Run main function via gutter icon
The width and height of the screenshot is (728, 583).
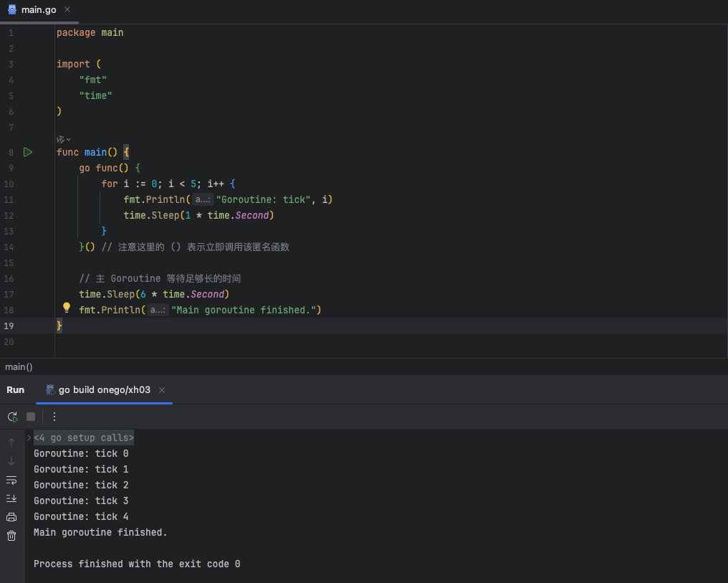coord(28,152)
